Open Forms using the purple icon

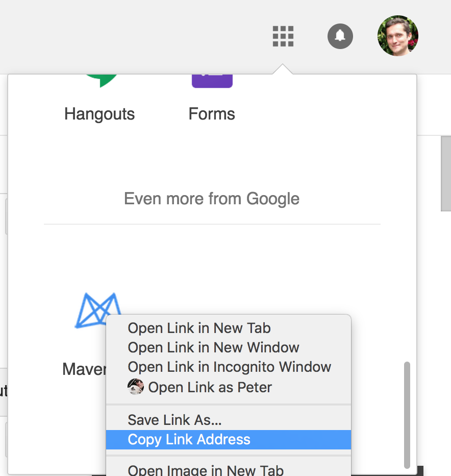(x=212, y=82)
